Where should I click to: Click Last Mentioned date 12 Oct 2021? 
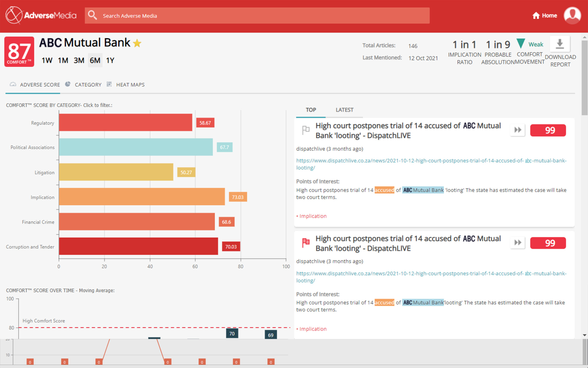pos(423,58)
